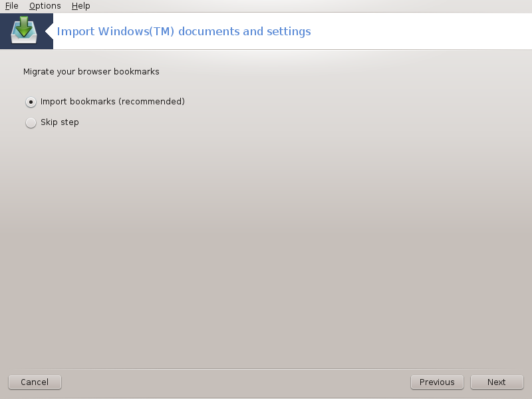The width and height of the screenshot is (532, 399).
Task: Click the 'Skip step' option label
Action: pyautogui.click(x=60, y=122)
